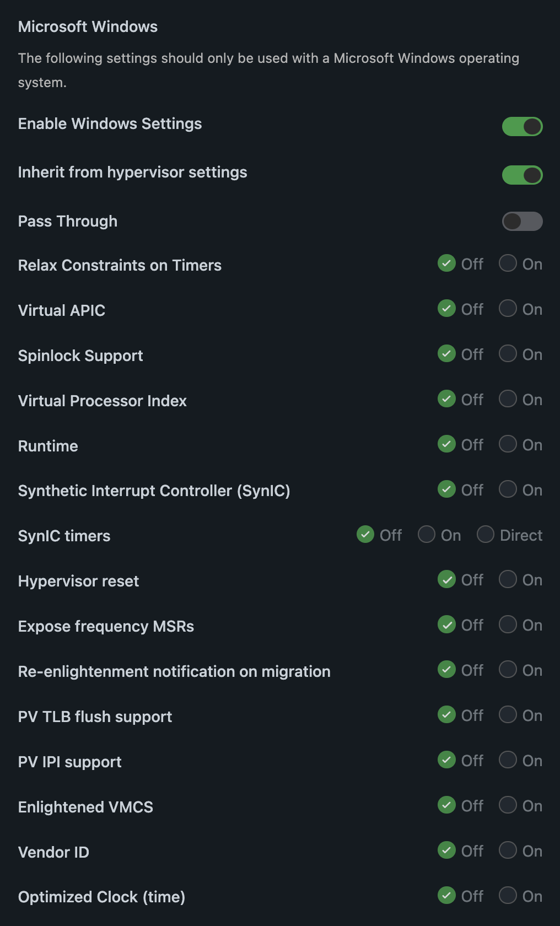Viewport: 560px width, 926px height.
Task: Set Optimized Clock (time) to On
Action: click(x=508, y=896)
